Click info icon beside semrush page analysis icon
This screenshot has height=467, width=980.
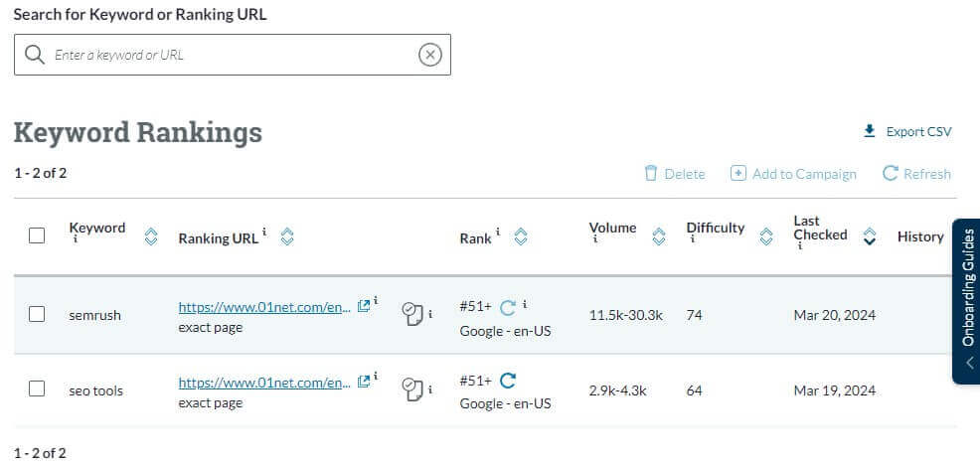pyautogui.click(x=430, y=314)
